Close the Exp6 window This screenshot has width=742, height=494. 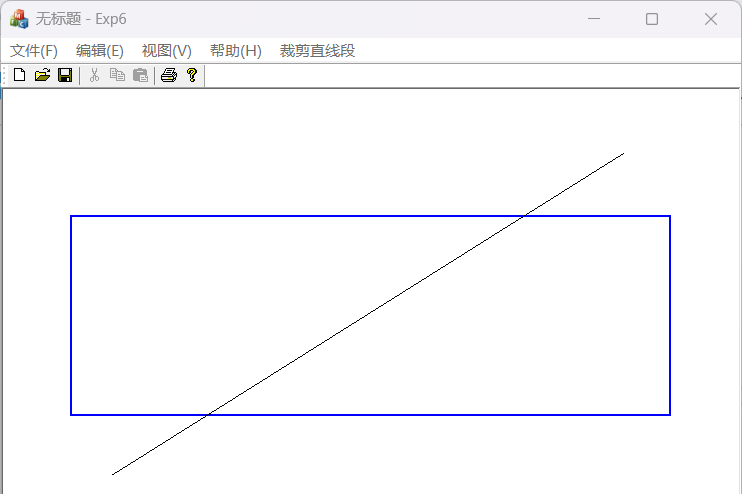point(711,19)
